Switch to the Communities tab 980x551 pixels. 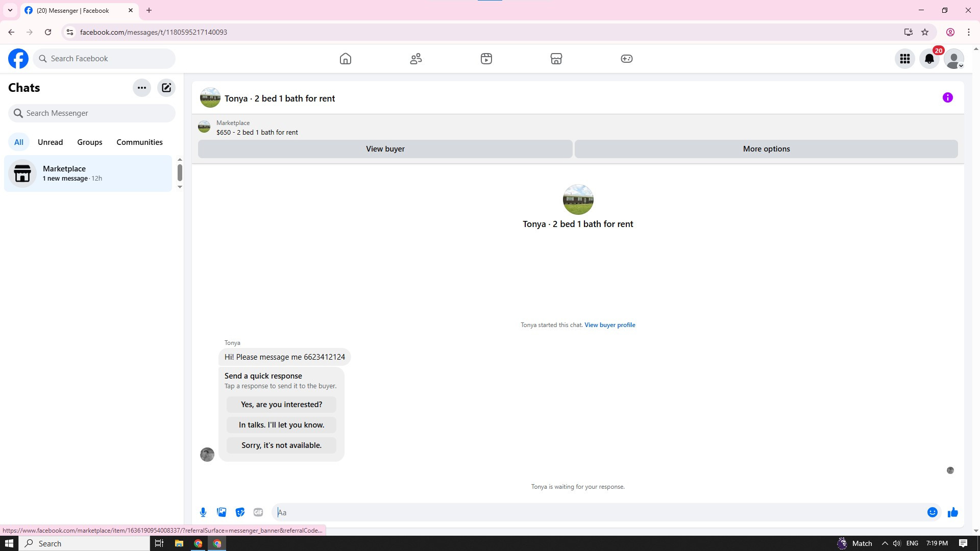pos(139,142)
